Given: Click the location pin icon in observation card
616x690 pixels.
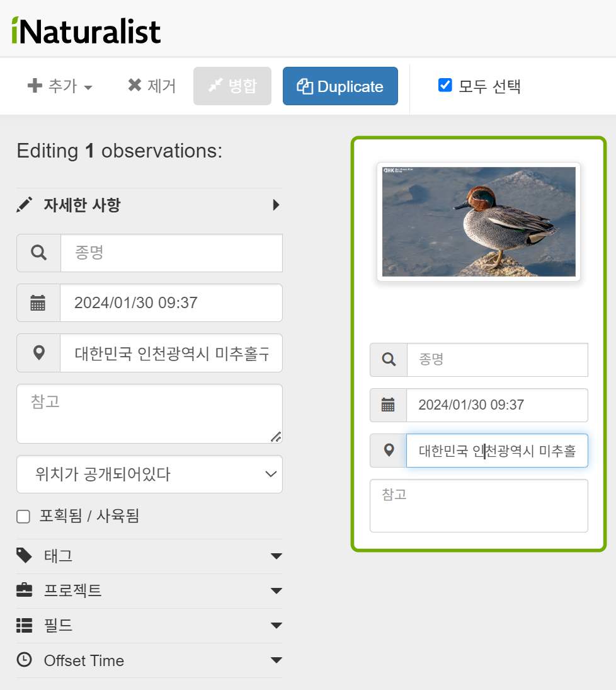Looking at the screenshot, I should click(389, 450).
